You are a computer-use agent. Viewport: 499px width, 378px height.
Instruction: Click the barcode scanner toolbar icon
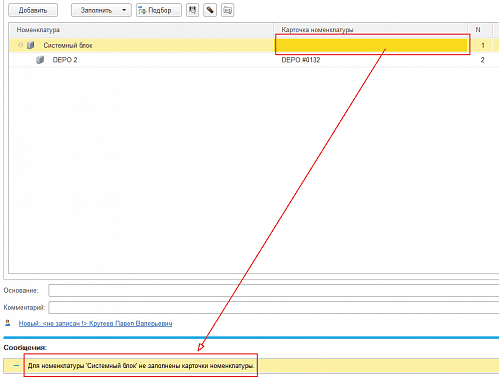(x=210, y=10)
